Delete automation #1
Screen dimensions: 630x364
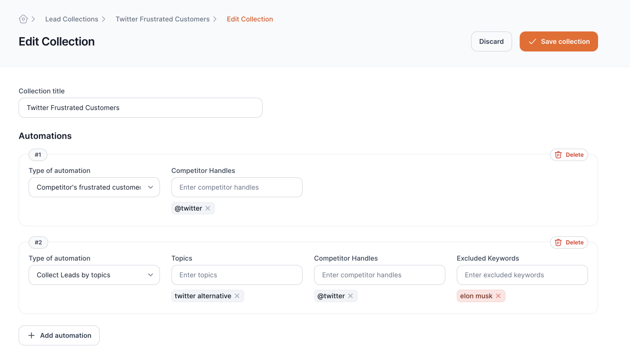pyautogui.click(x=569, y=155)
